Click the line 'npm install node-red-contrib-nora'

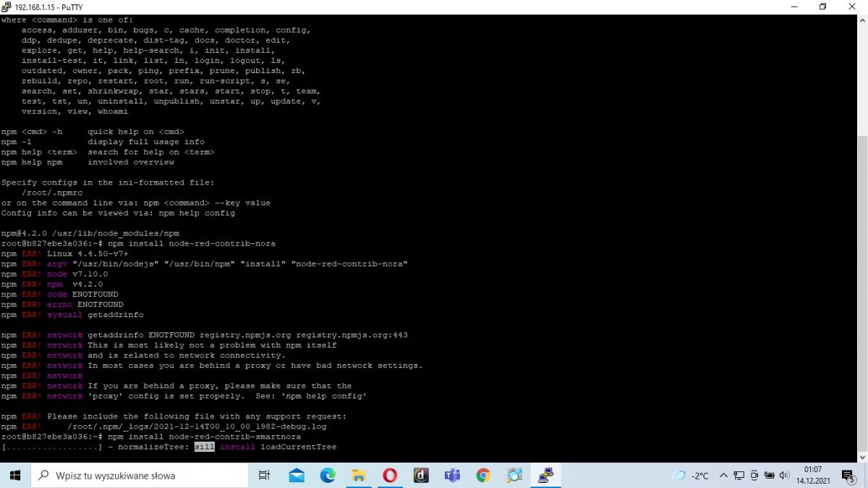pyautogui.click(x=192, y=243)
